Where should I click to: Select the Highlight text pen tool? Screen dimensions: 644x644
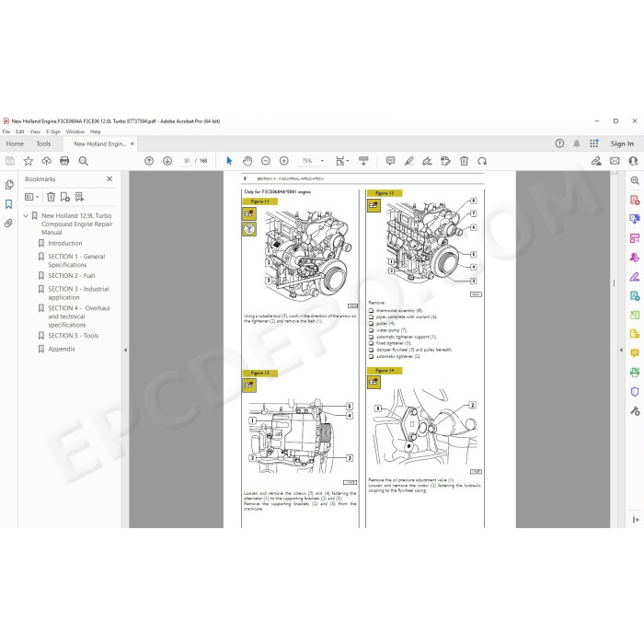coord(409,161)
